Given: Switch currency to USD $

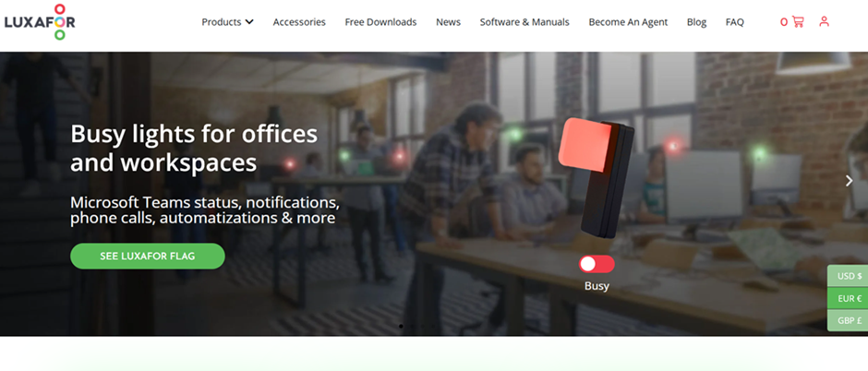Looking at the screenshot, I should coord(848,276).
